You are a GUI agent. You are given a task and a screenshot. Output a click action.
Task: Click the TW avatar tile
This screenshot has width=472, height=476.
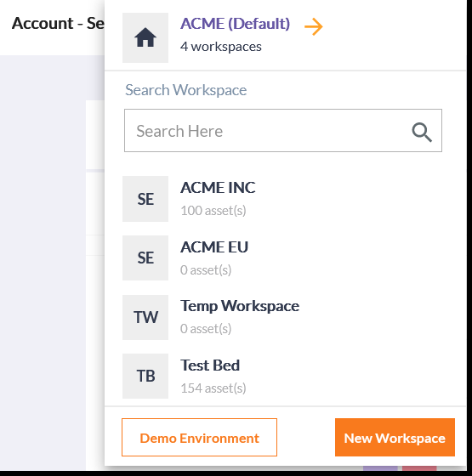point(145,317)
